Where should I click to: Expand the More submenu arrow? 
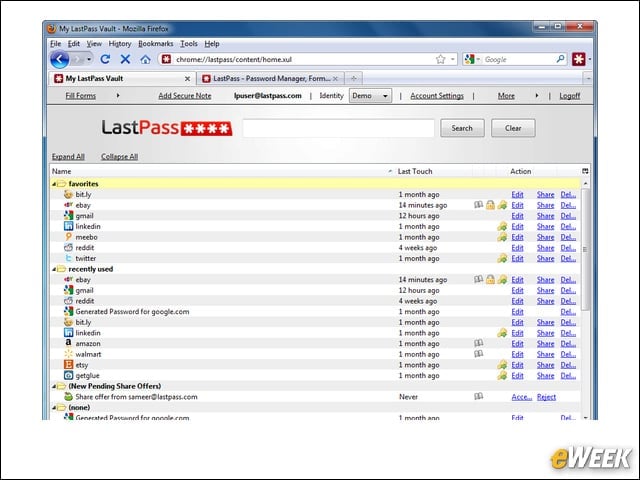537,96
